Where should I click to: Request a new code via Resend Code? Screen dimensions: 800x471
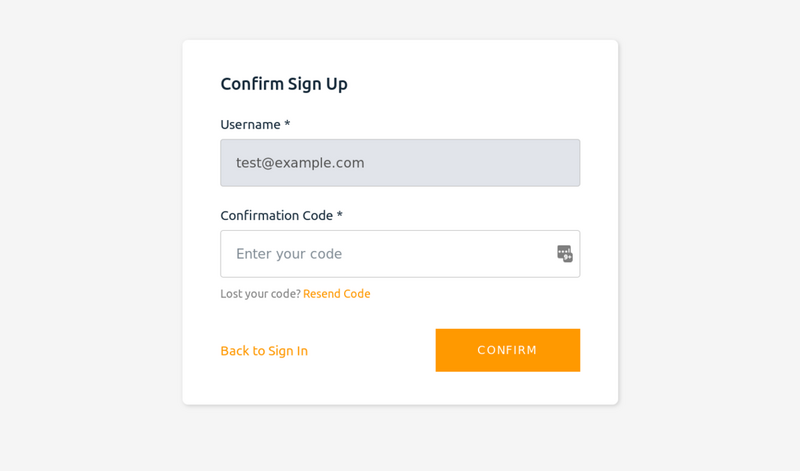(336, 294)
